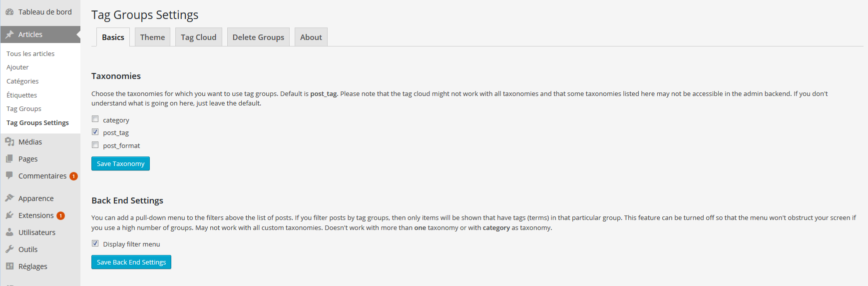868x286 pixels.
Task: Click the Utilisateurs person icon
Action: pos(9,232)
